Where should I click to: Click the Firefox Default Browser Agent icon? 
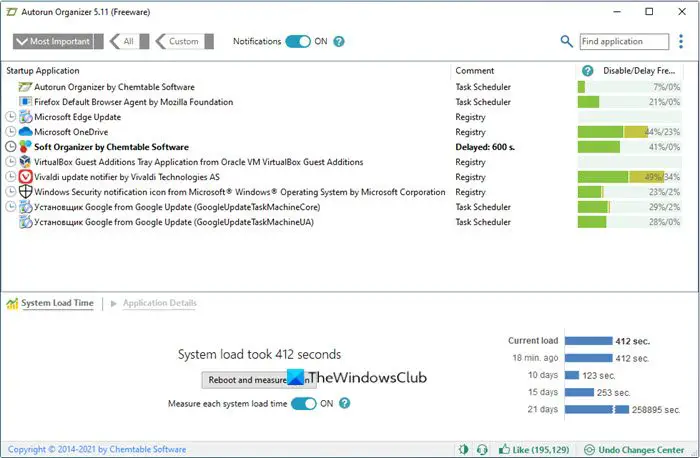click(25, 102)
